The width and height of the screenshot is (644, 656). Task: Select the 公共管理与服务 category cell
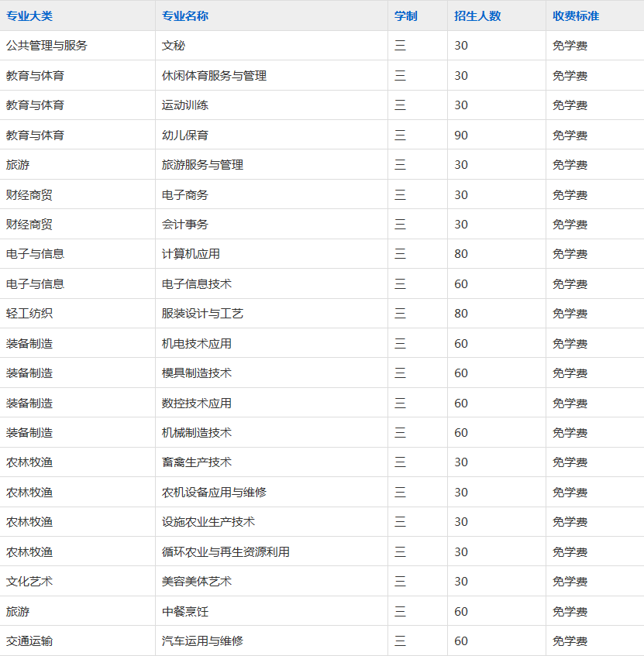pyautogui.click(x=46, y=46)
